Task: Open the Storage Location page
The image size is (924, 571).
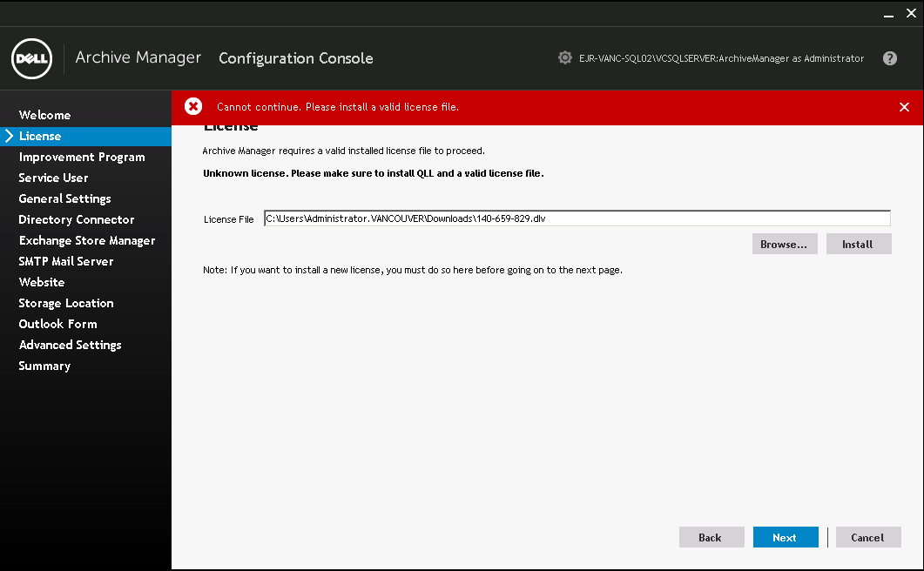Action: click(x=65, y=303)
